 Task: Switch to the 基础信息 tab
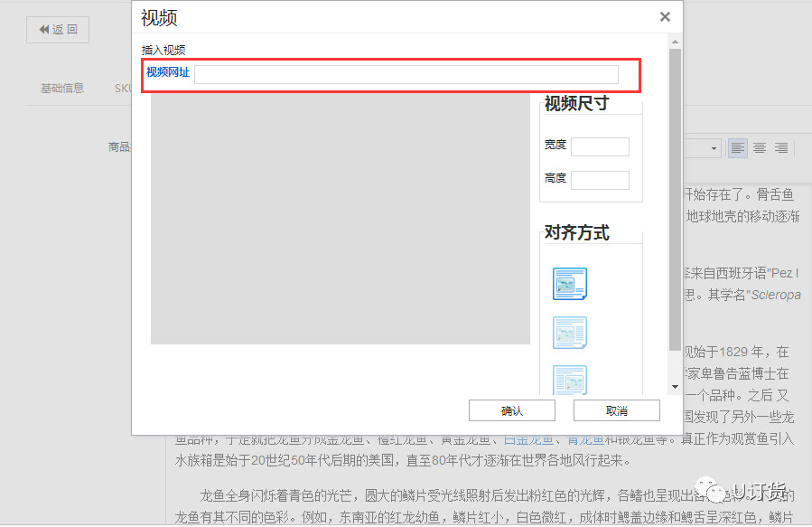coord(62,88)
